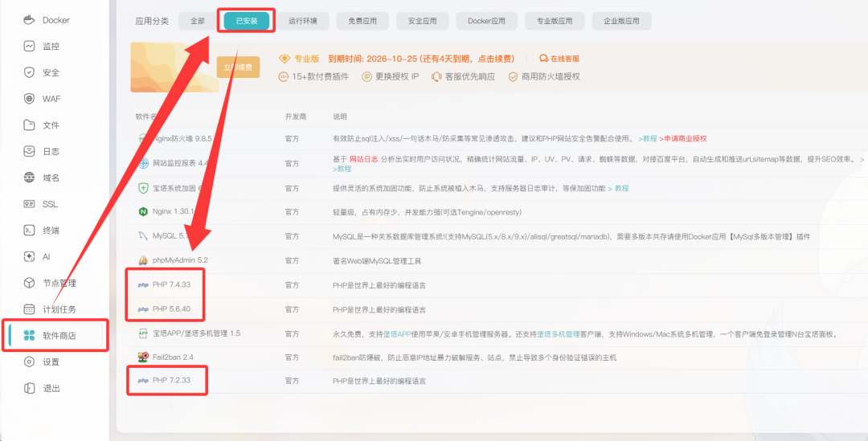Image resolution: width=868 pixels, height=441 pixels.
Task: Switch to the Docker应用 category tab
Action: [486, 21]
